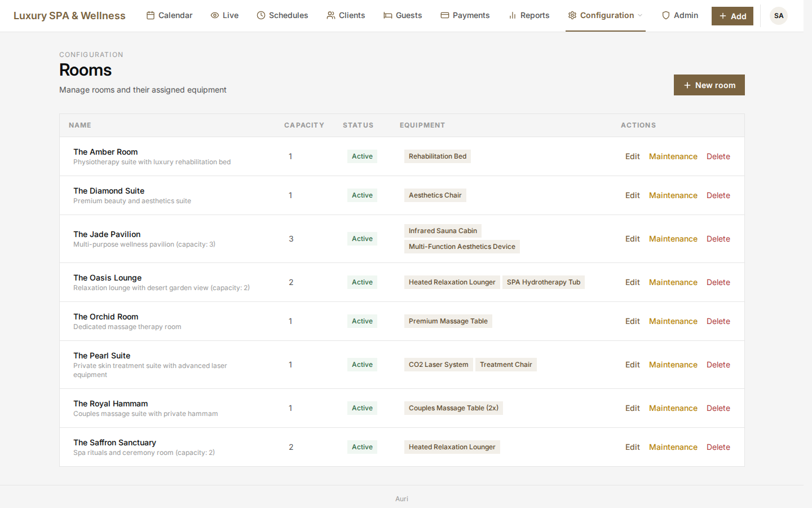The image size is (812, 508).
Task: Open the Configuration dropdown chevron
Action: (x=641, y=16)
